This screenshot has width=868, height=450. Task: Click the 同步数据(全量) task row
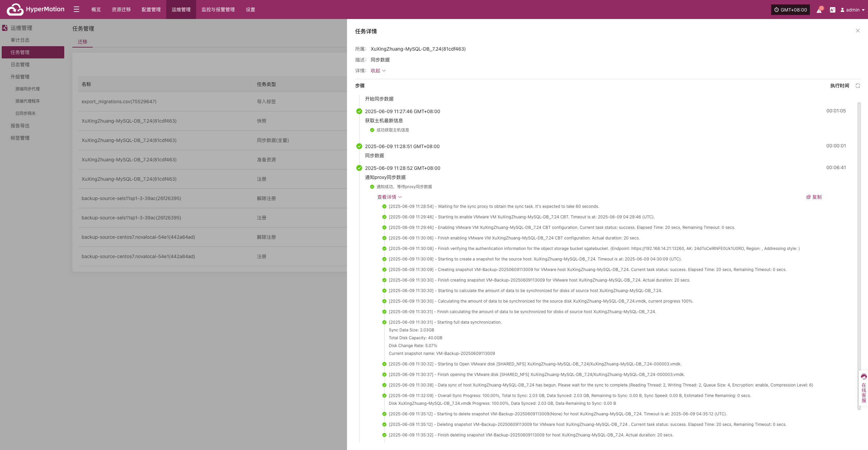click(x=212, y=140)
